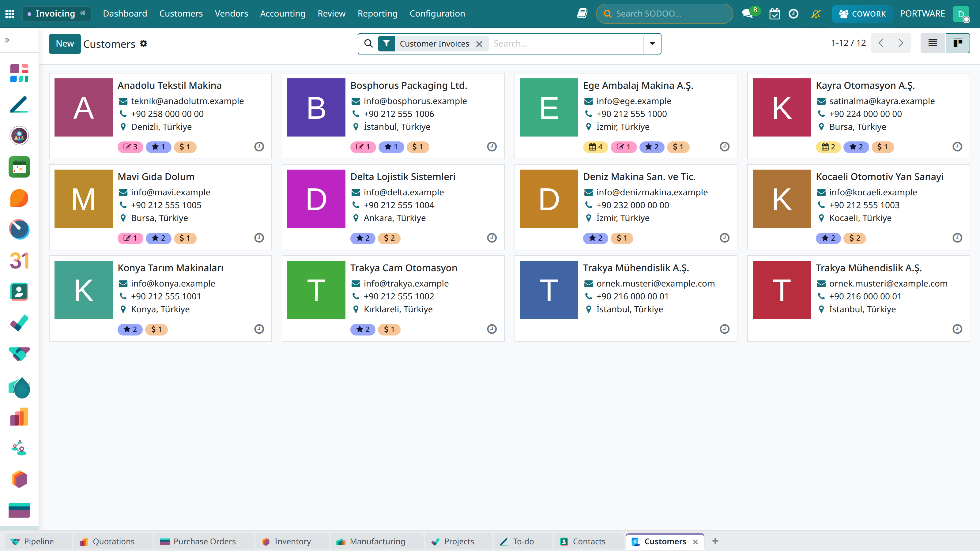Switch to list view
Screen dimensions: 980x551
point(933,43)
